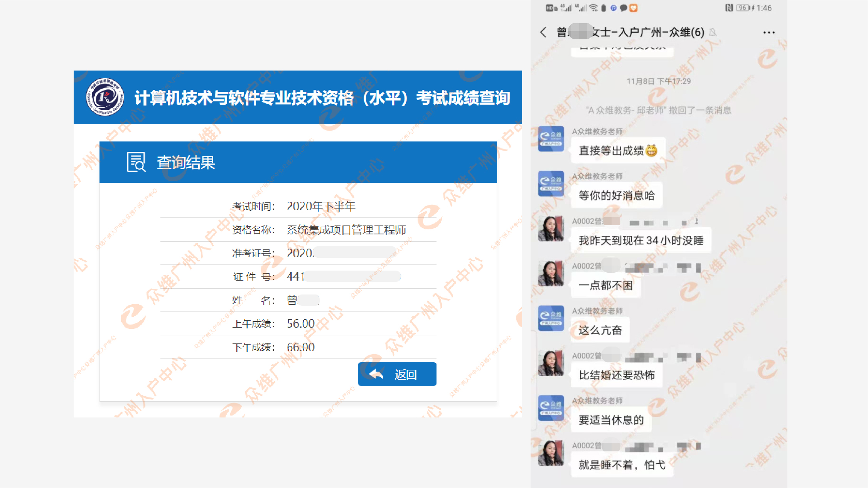Tap the back arrow in the chat header
The height and width of the screenshot is (488, 868).
pyautogui.click(x=543, y=32)
